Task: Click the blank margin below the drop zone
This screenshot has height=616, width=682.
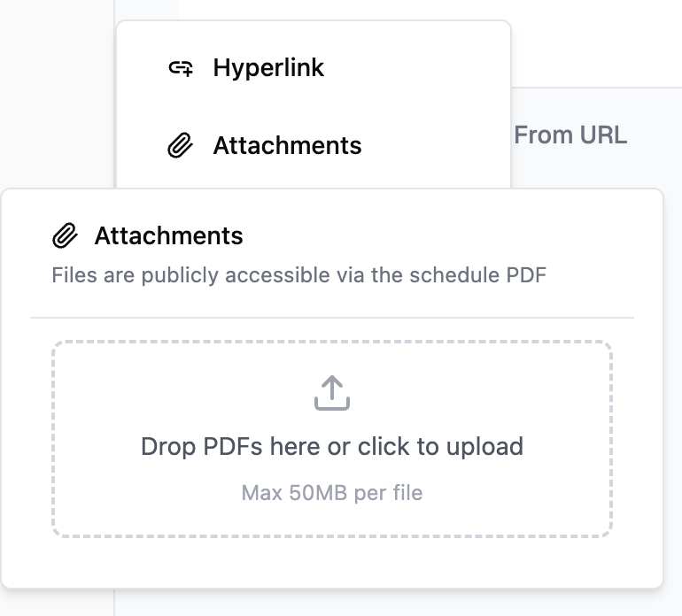Action: coord(332,563)
